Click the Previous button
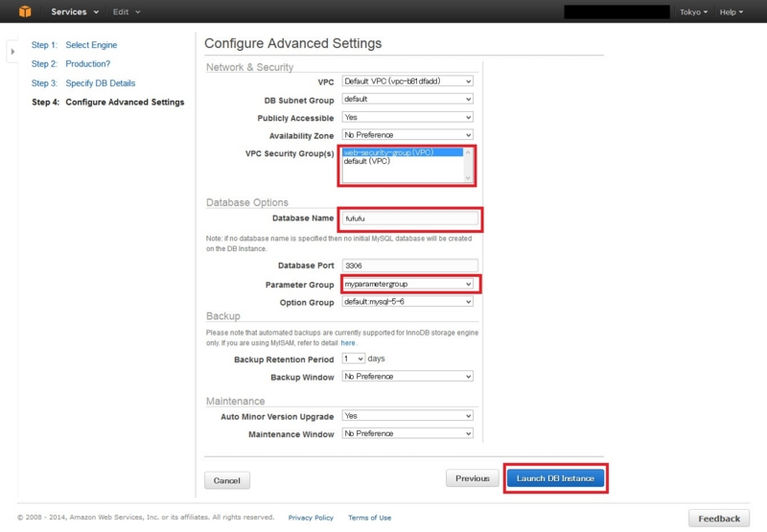 tap(473, 478)
